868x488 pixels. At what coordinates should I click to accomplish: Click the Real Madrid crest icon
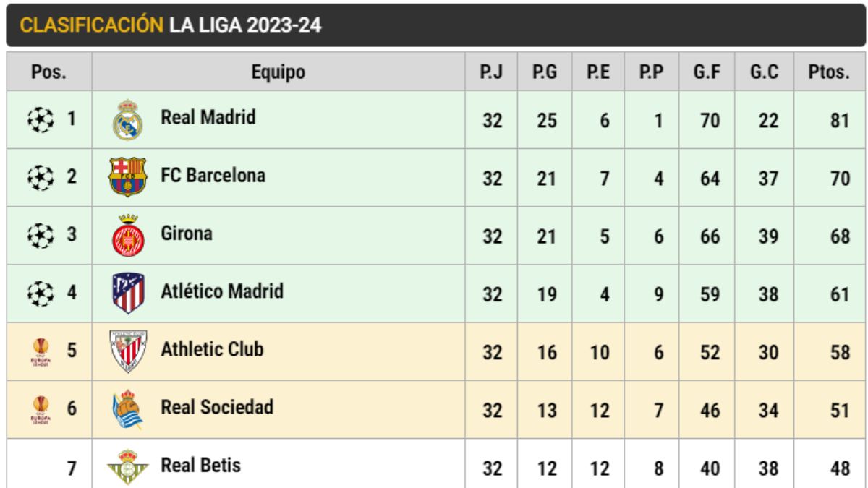point(128,119)
